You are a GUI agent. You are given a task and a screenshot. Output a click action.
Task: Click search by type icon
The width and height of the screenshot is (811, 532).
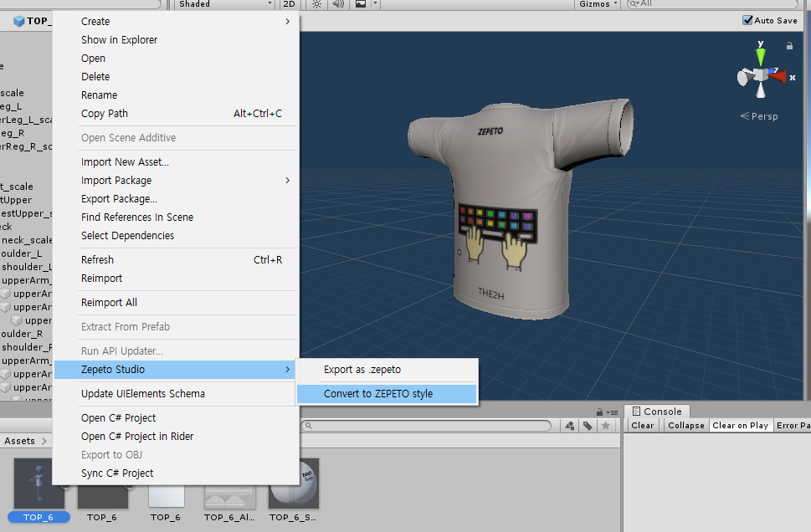click(569, 426)
